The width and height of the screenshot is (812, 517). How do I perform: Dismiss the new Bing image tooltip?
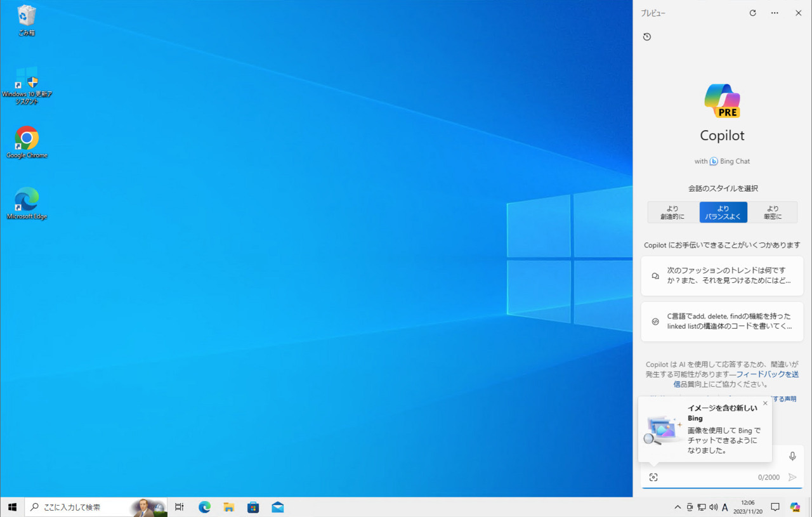coord(765,403)
